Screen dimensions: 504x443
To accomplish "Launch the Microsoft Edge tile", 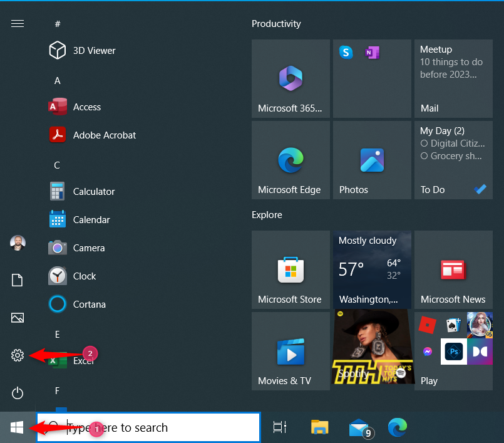I will pos(291,160).
